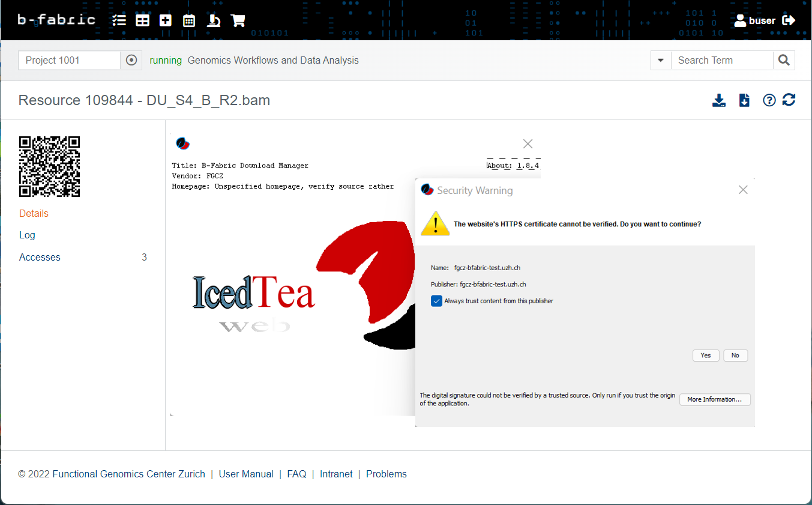Click the HTTPS certificate warning message
This screenshot has width=812, height=505.
point(577,224)
